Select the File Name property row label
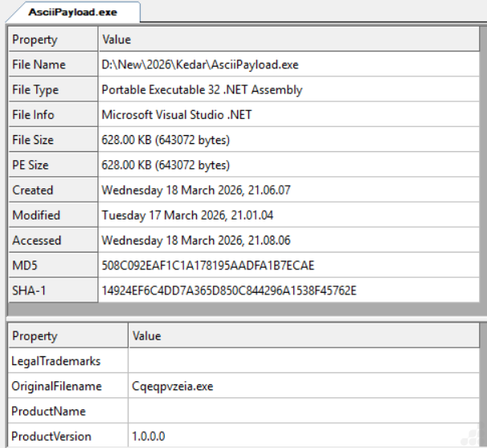487x448 pixels. 39,64
